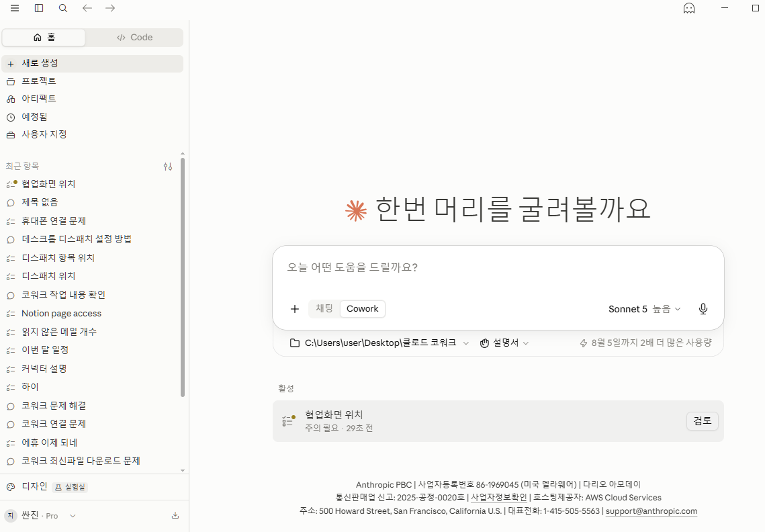Screen dimensions: 765x532
Task: Click the download icon in sidebar footer
Action: [175, 516]
